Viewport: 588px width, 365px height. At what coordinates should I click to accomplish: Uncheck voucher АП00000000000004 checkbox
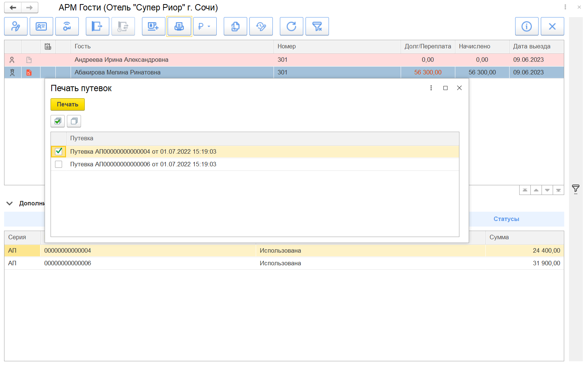coord(59,151)
